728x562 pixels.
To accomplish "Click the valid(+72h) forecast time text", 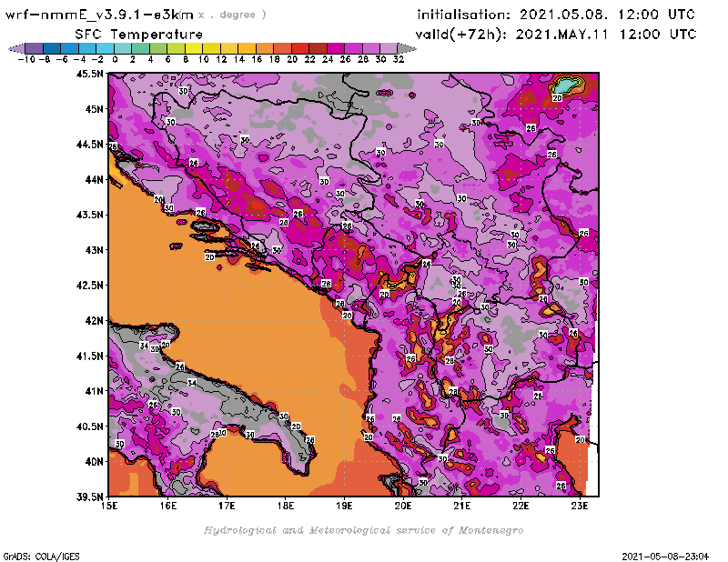I will tap(556, 35).
